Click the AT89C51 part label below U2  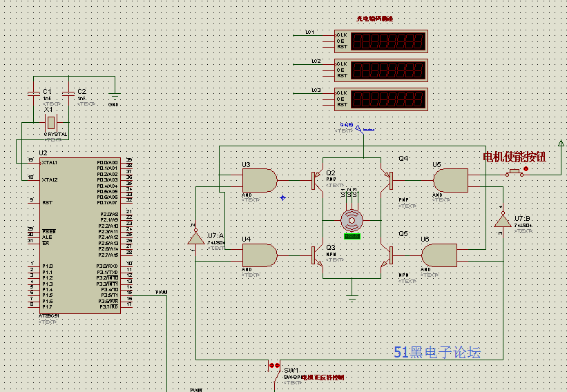pos(49,316)
